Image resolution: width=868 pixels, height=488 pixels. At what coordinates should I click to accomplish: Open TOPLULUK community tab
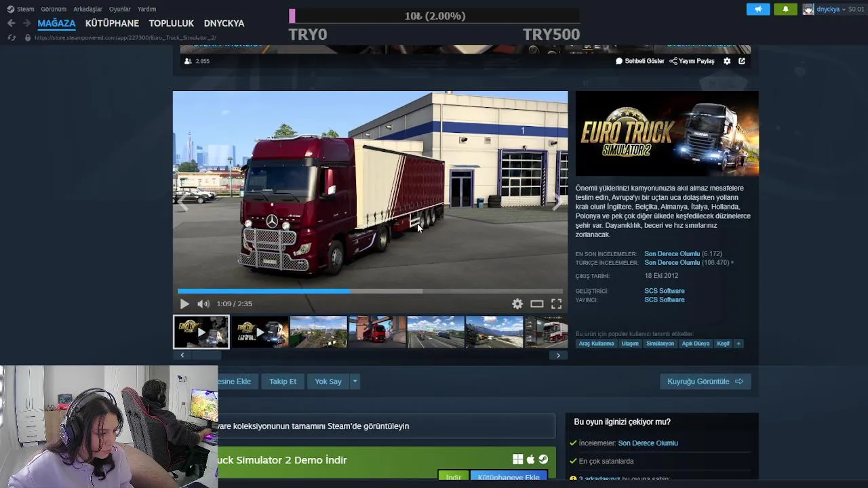172,23
